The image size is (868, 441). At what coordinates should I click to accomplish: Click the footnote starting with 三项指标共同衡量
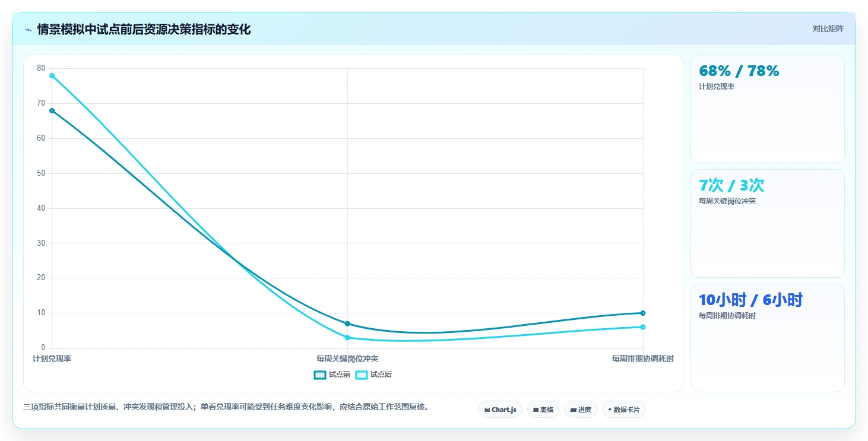(x=226, y=407)
